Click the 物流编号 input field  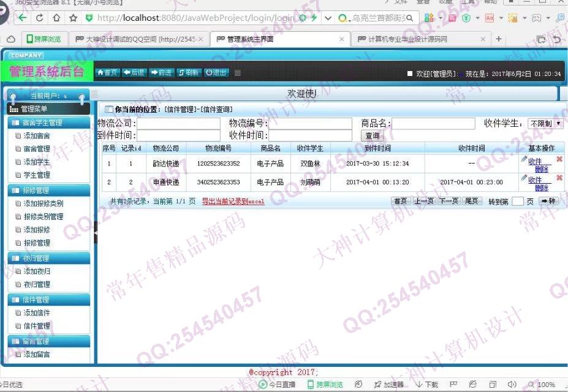tap(310, 124)
